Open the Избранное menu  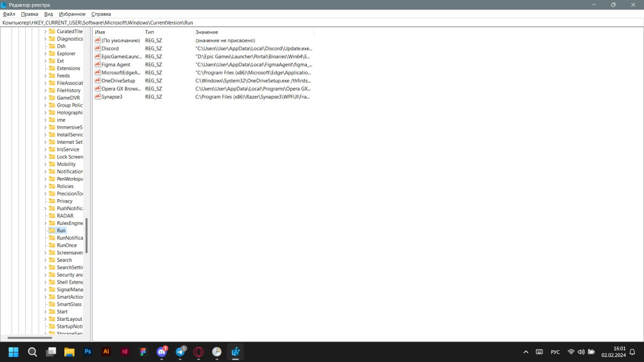(72, 14)
